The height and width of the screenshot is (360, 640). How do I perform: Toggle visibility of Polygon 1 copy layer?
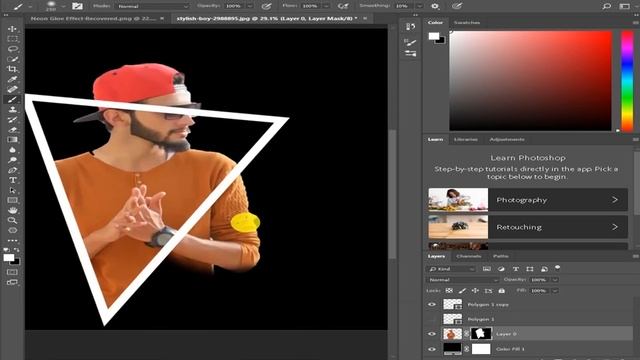coord(432,304)
